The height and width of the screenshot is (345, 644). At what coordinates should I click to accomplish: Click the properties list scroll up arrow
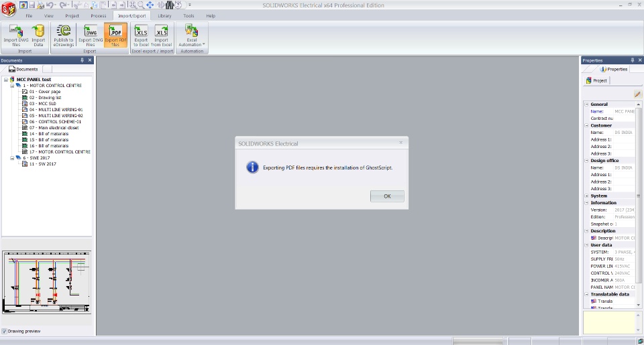(638, 105)
